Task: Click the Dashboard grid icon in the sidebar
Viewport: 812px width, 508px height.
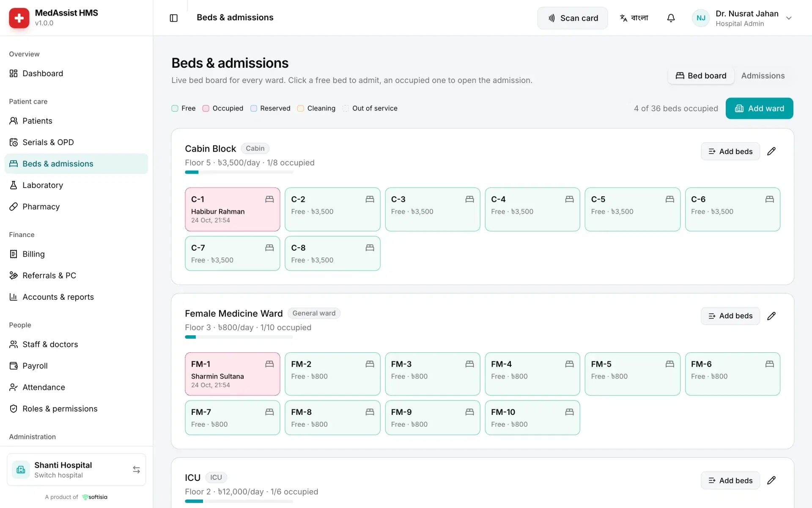Action: 14,73
